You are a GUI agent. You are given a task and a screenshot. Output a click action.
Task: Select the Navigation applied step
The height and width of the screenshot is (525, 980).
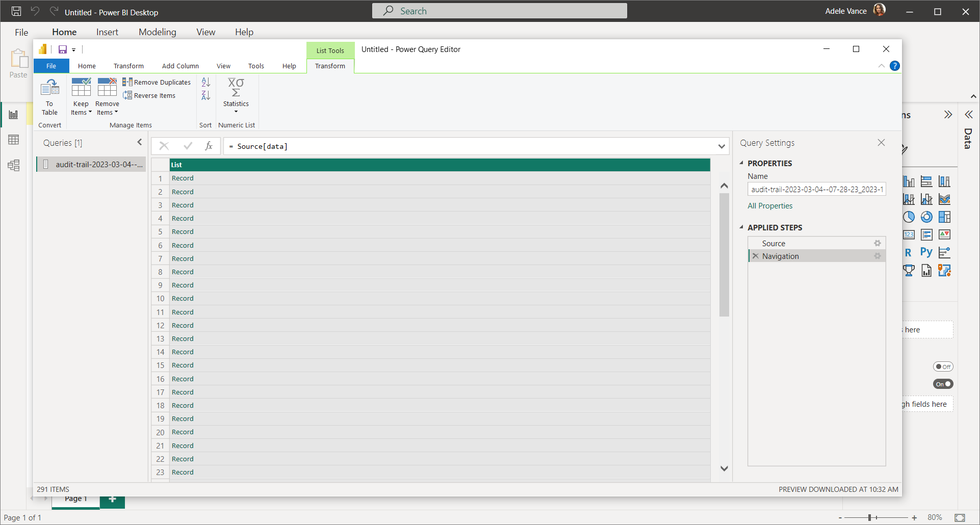[780, 256]
